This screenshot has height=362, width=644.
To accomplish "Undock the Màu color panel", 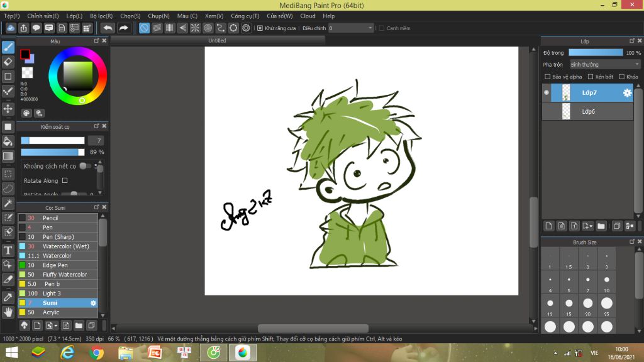I will pos(96,41).
